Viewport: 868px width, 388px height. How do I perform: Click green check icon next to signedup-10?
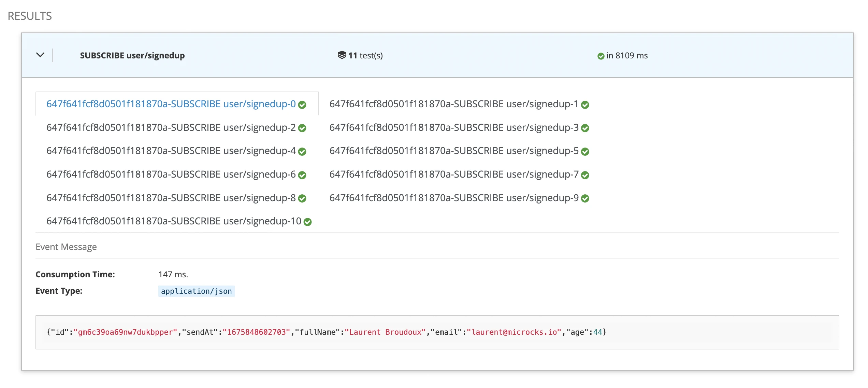307,222
